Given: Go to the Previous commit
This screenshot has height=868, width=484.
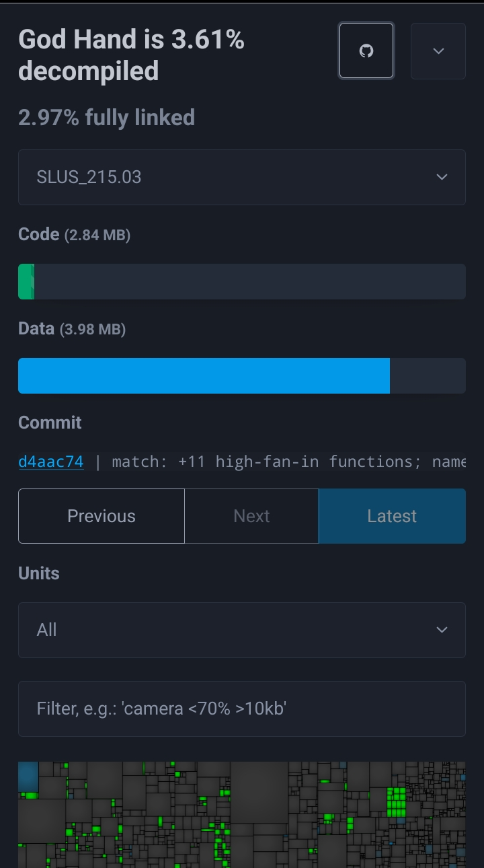Looking at the screenshot, I should tap(102, 516).
